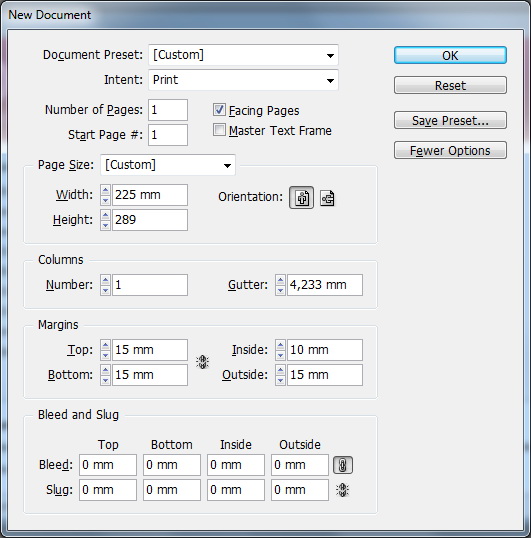Click the Fewer Options button
The height and width of the screenshot is (538, 531).
[x=450, y=150]
